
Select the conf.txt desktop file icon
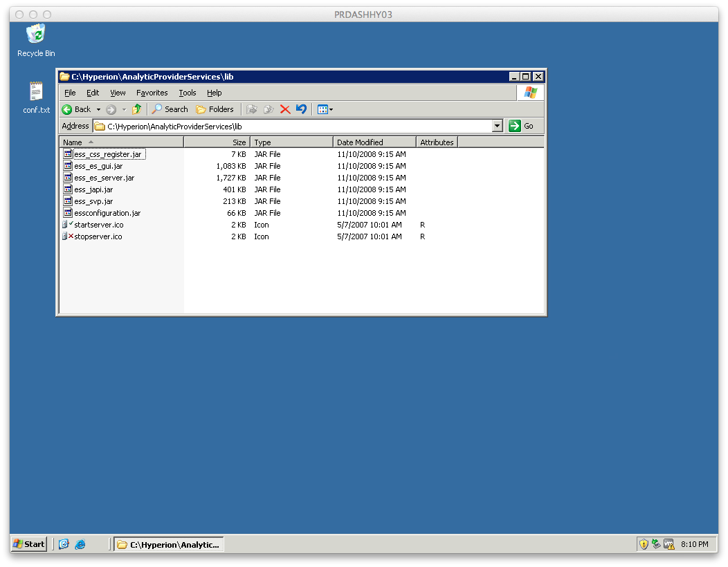[36, 97]
